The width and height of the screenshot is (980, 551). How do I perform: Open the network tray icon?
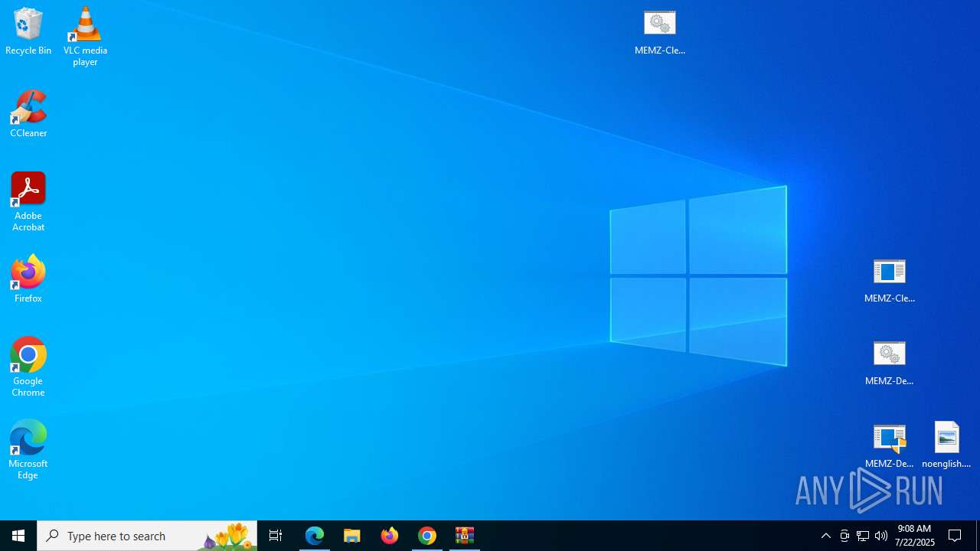(863, 536)
